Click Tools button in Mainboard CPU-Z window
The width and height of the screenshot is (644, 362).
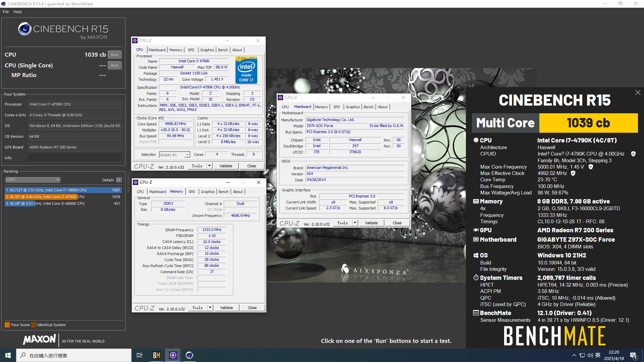coord(342,223)
